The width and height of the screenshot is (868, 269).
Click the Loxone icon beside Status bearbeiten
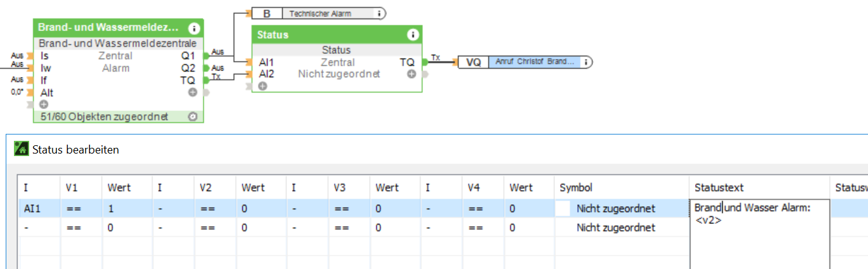[22, 149]
